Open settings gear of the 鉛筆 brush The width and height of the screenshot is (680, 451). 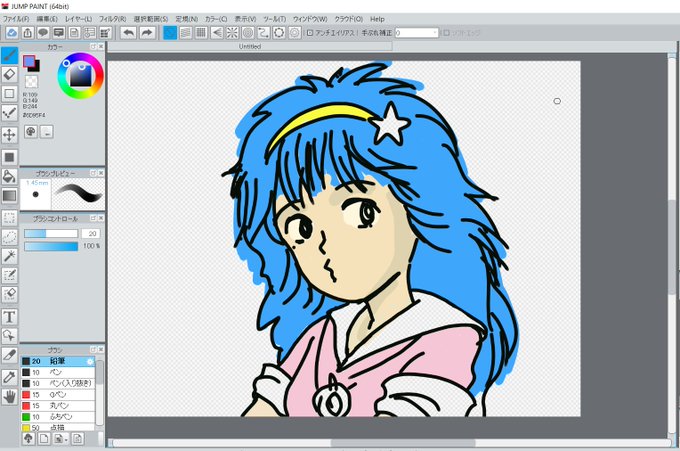(90, 361)
